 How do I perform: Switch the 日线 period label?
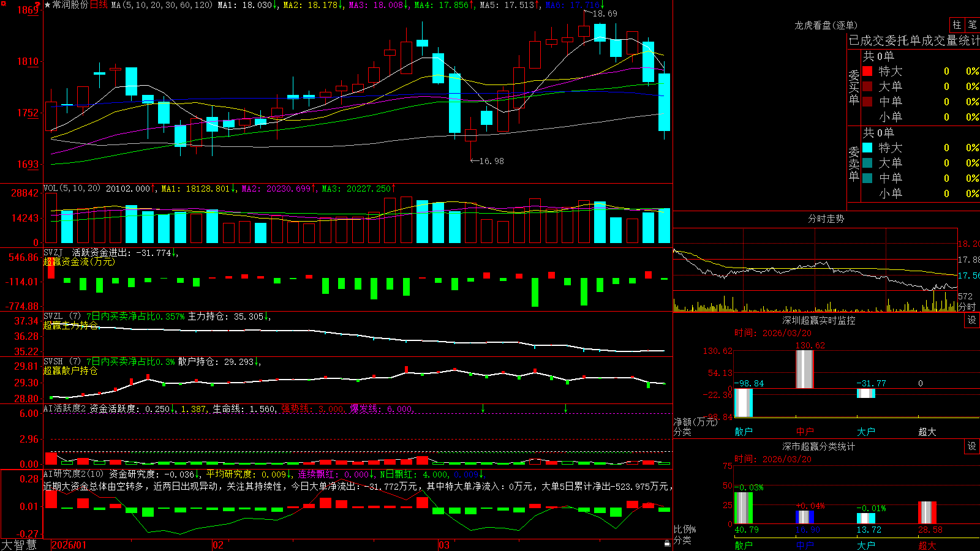pos(99,5)
